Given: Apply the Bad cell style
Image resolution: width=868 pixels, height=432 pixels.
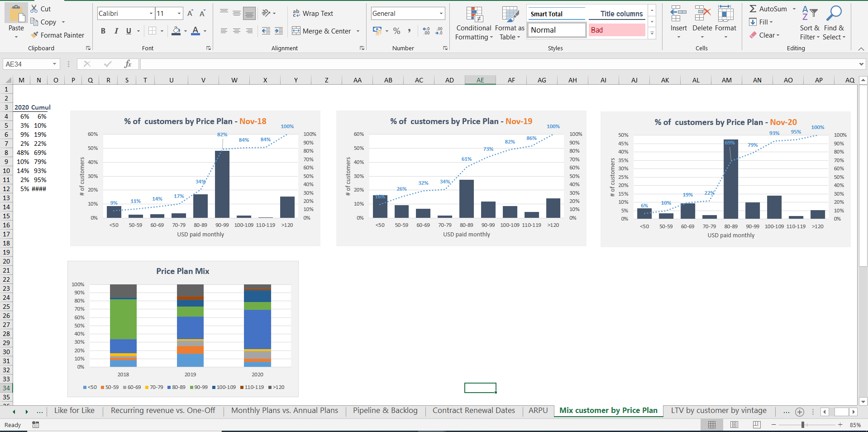Looking at the screenshot, I should coord(617,30).
